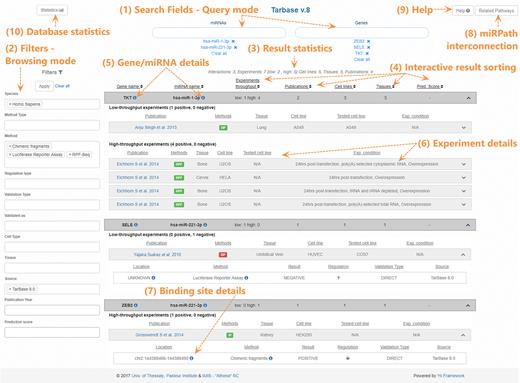The width and height of the screenshot is (520, 383).
Task: Sort results by Cell lines
Action: (345, 86)
